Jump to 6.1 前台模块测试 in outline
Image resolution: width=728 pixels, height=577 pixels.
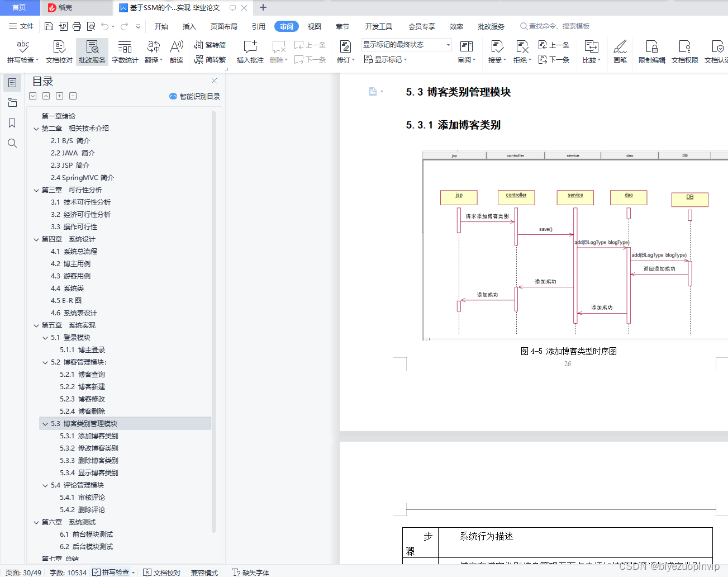click(x=86, y=535)
